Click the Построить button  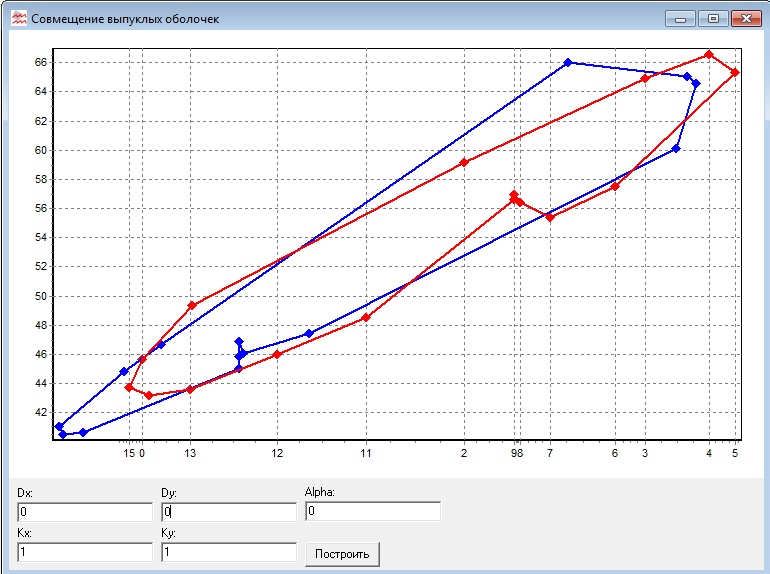click(x=343, y=553)
